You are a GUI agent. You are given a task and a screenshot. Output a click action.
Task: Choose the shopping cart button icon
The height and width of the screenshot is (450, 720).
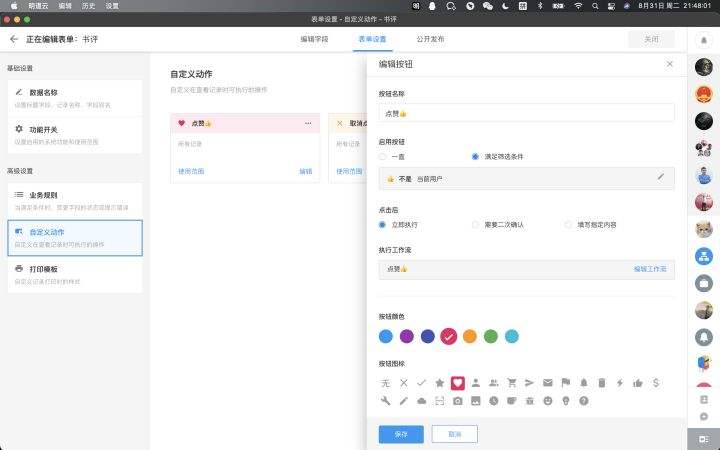(x=511, y=382)
